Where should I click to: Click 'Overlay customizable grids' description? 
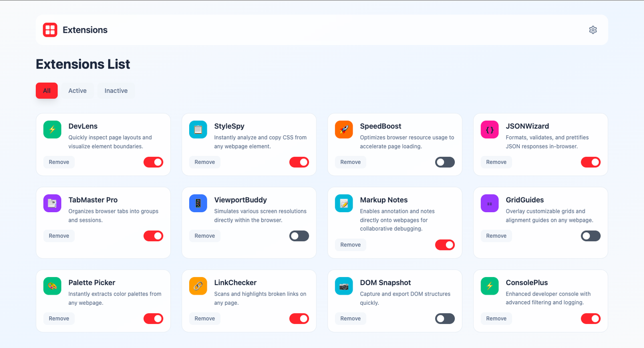pos(549,216)
